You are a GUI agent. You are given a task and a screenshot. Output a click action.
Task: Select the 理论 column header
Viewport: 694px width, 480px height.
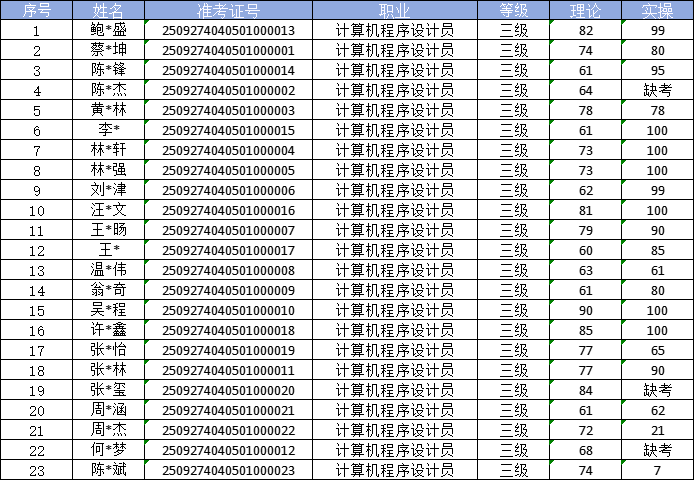coord(586,10)
